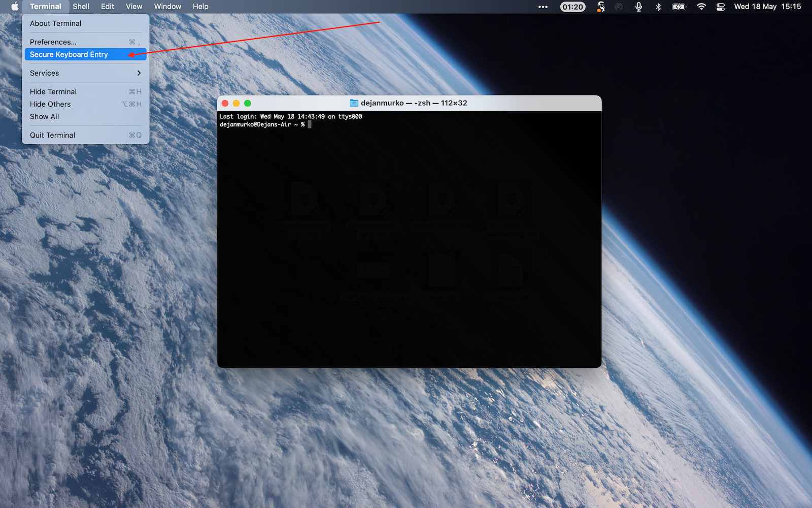
Task: Open the Shell menu
Action: tap(81, 7)
